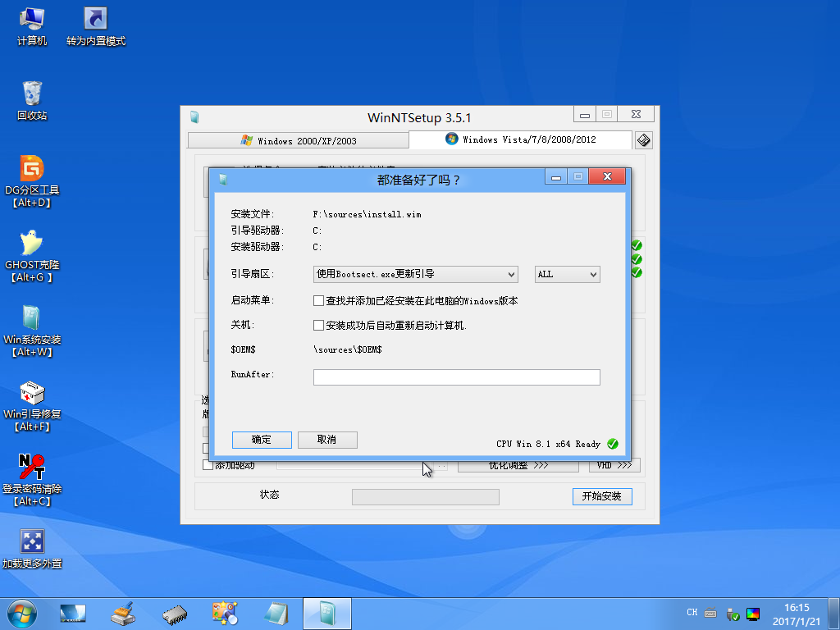Toggle the 添加驱动 checkbox in WinNTSetup

click(x=208, y=465)
